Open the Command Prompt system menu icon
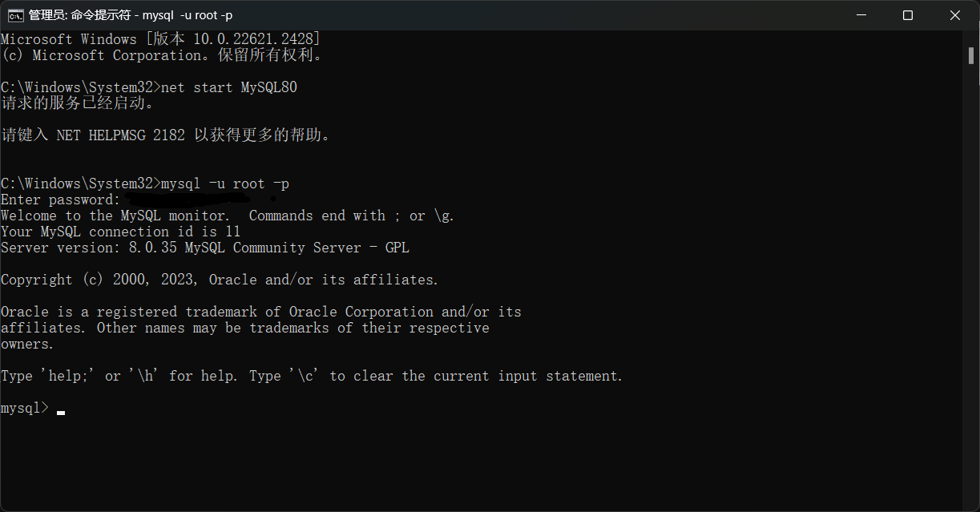The height and width of the screenshot is (512, 980). click(15, 15)
